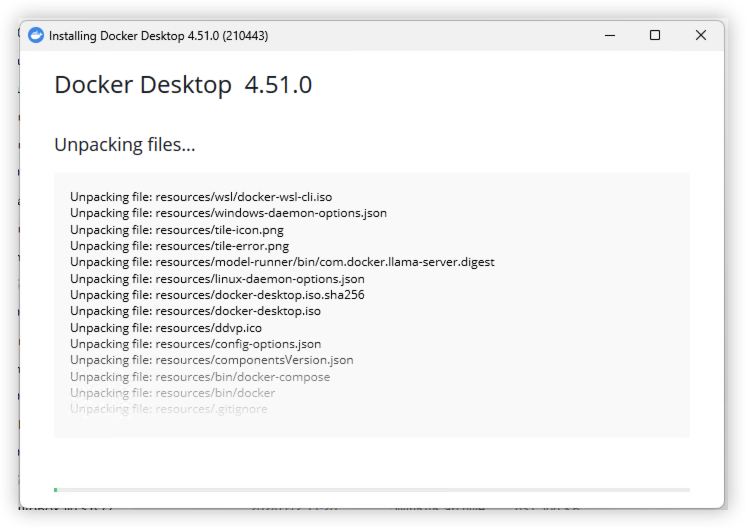746x528 pixels.
Task: Select the windows-daemon-options.json log line
Action: click(x=228, y=213)
